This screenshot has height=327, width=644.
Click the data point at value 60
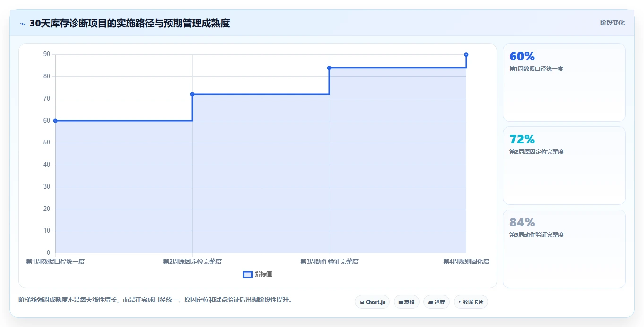pyautogui.click(x=55, y=121)
